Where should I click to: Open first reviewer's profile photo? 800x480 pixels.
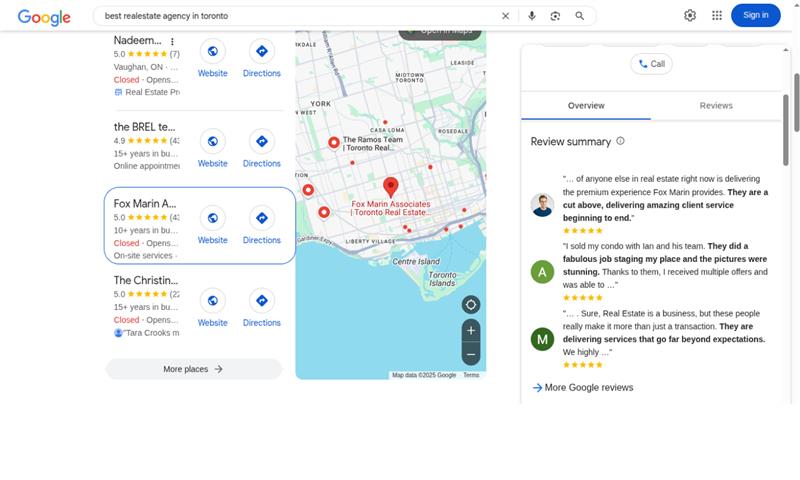click(542, 205)
